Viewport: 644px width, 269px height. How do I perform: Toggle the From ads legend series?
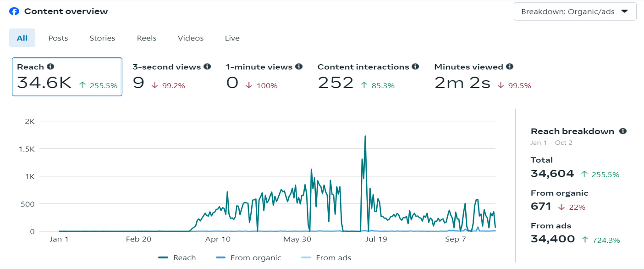coord(326,258)
